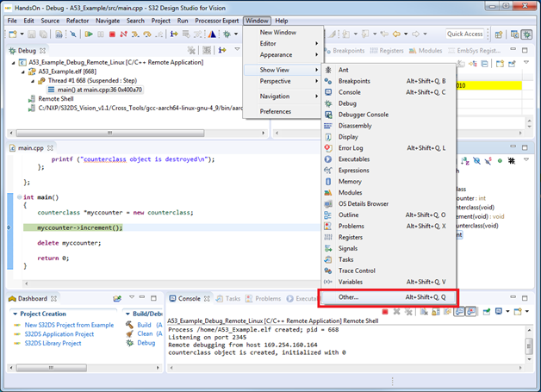Click the Disconnect toolbar icon
Screen dimensions: 541x392
[x=123, y=34]
